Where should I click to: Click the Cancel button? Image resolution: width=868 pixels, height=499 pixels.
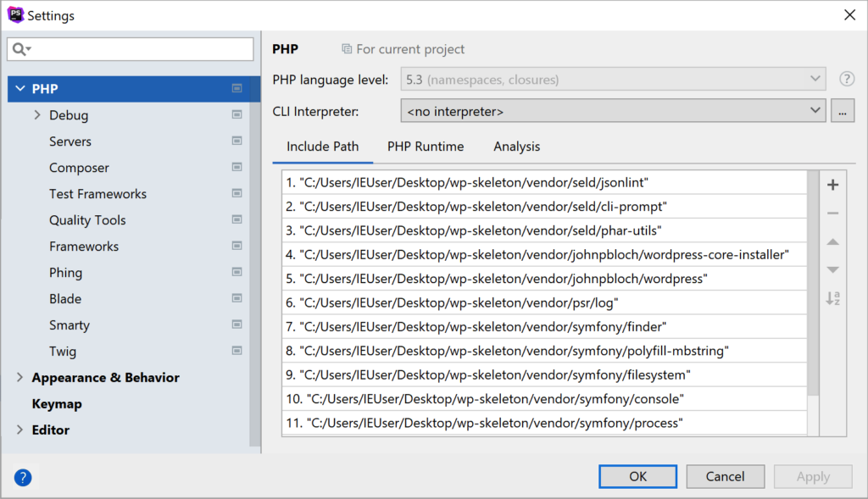point(726,476)
